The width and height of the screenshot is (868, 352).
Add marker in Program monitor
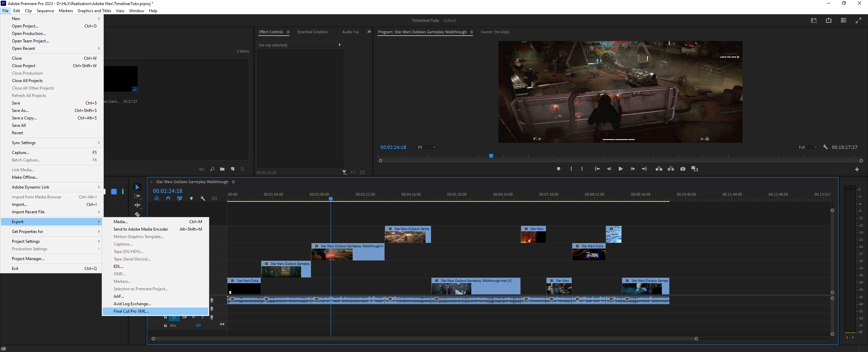558,169
